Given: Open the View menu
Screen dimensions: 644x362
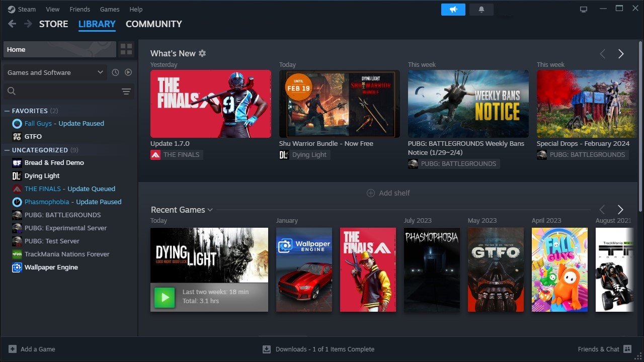Looking at the screenshot, I should coord(52,9).
